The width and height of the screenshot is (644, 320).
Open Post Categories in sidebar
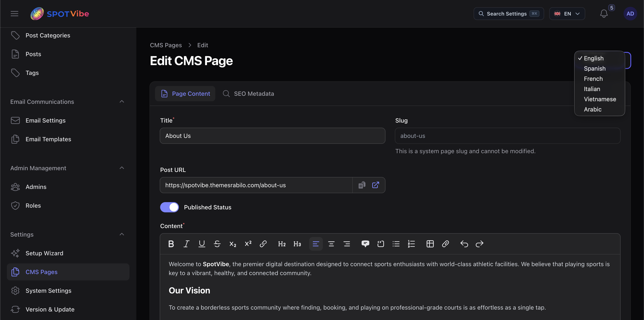[68, 36]
